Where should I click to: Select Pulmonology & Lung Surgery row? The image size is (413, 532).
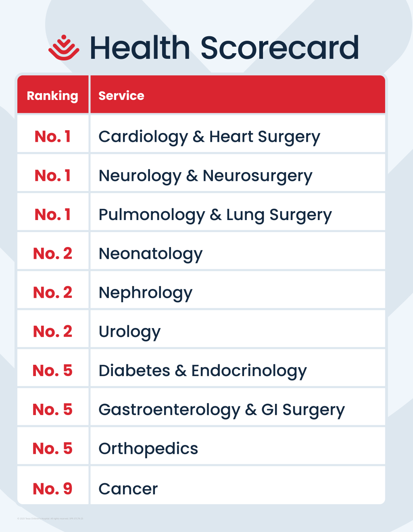[x=215, y=215]
